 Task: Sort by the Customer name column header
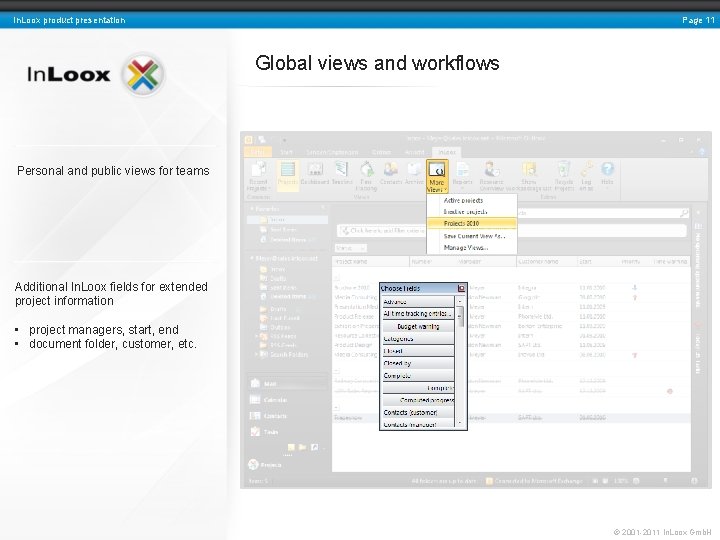point(546,261)
